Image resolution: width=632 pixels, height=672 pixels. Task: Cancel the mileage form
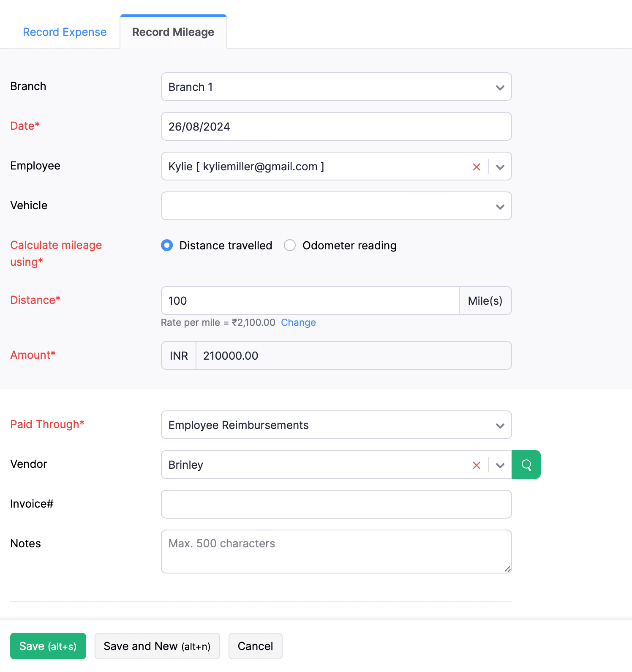coord(255,646)
